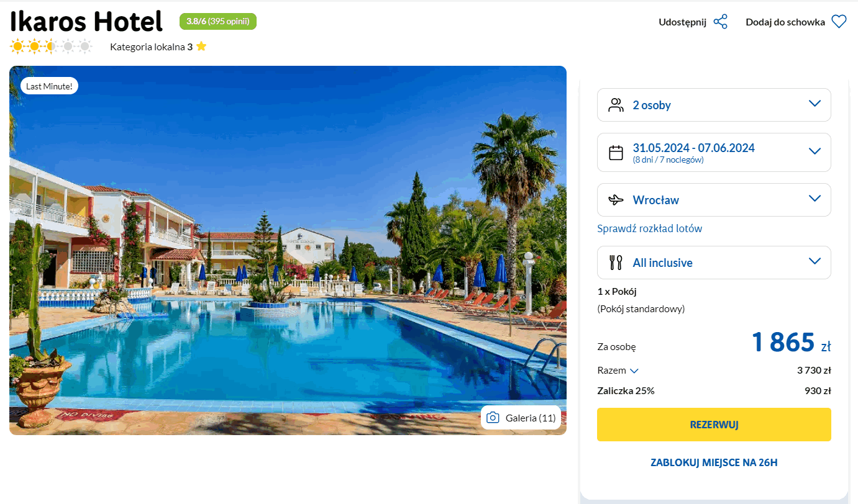Click ZABLOKUJ MIEJSCE NA 26H link
The height and width of the screenshot is (504, 858).
pyautogui.click(x=714, y=462)
